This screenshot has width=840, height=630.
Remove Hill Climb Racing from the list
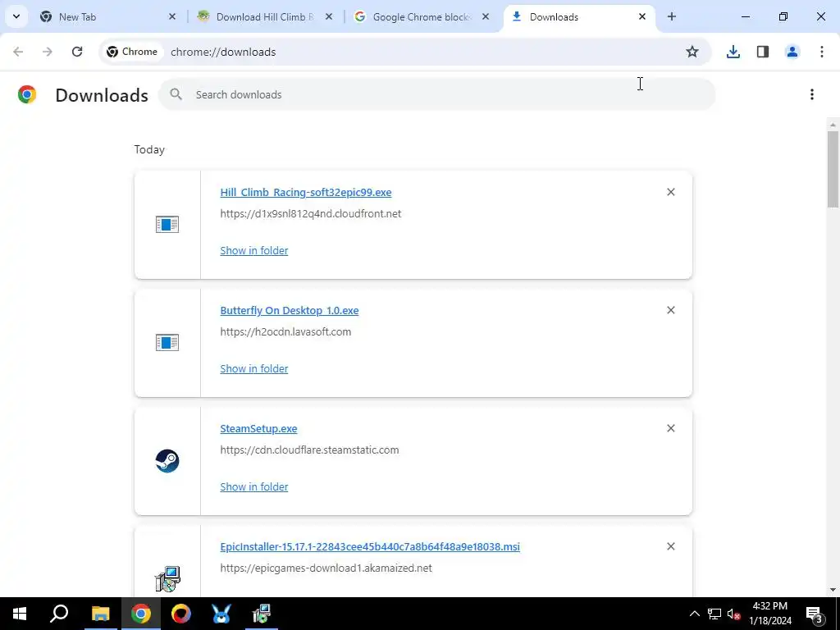coord(671,192)
